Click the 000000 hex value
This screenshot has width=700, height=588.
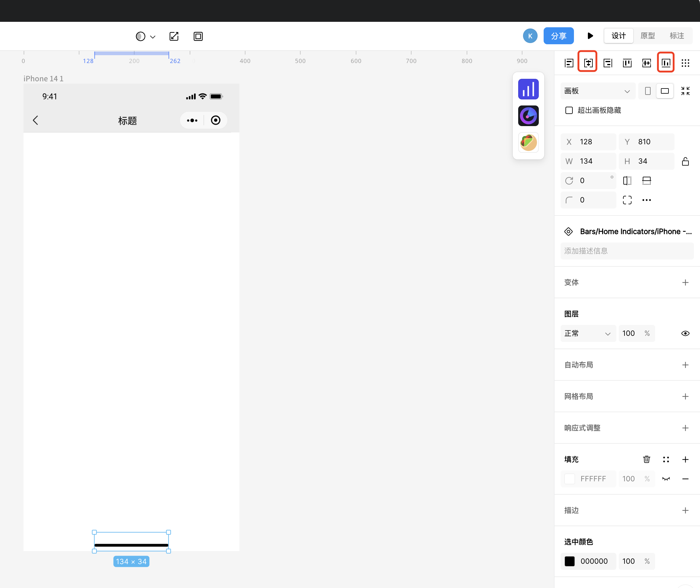click(x=594, y=561)
